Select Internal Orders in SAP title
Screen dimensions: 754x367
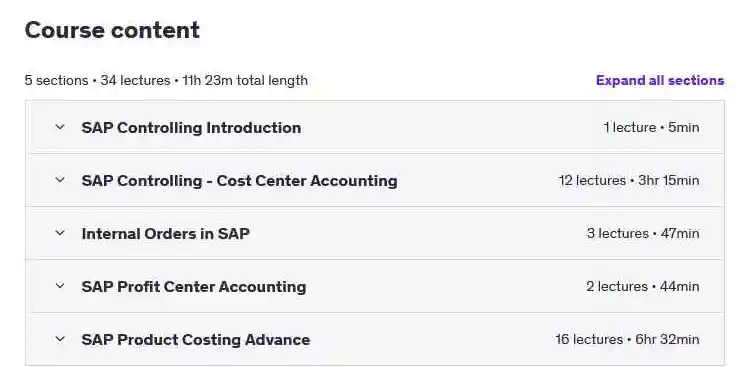click(165, 234)
